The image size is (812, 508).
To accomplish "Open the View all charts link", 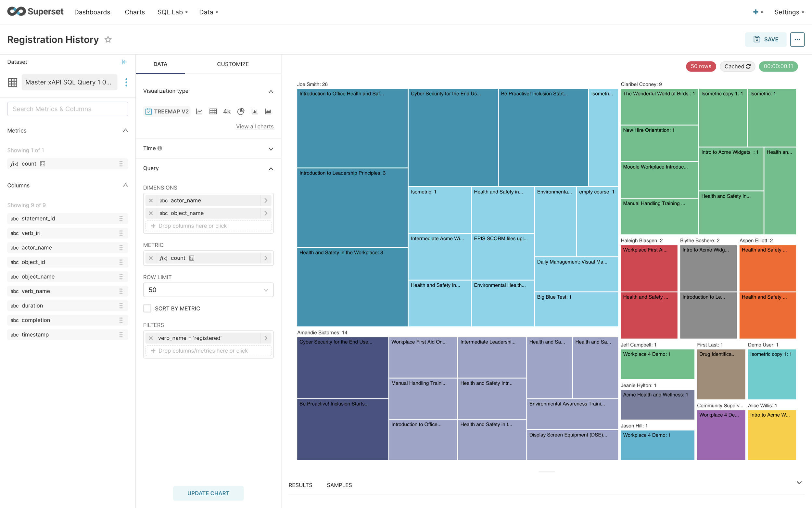I will 255,126.
